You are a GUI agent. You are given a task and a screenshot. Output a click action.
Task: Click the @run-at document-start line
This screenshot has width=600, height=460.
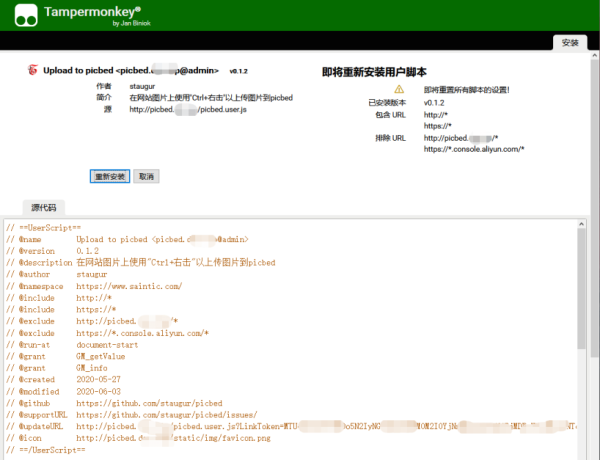coord(72,345)
